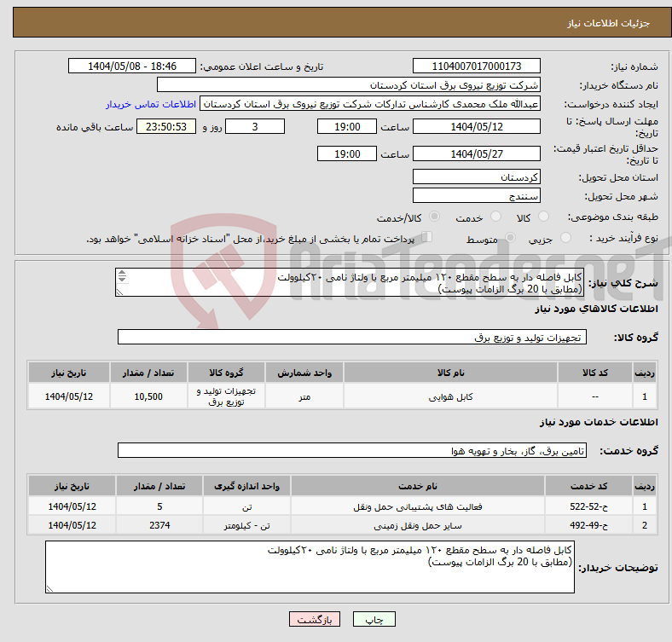672x642 pixels.
Task: Click the گروه خدمت field تامین برق، گاز
Action: (352, 450)
